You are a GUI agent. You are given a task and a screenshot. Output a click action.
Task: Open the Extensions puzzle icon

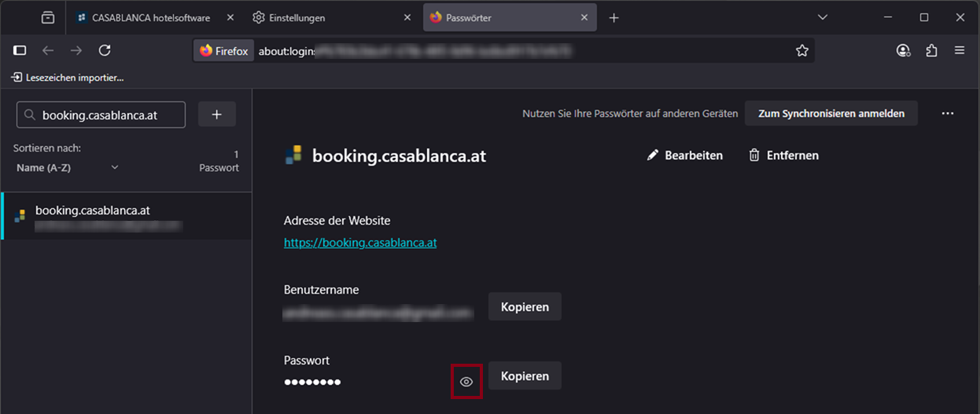[x=931, y=51]
